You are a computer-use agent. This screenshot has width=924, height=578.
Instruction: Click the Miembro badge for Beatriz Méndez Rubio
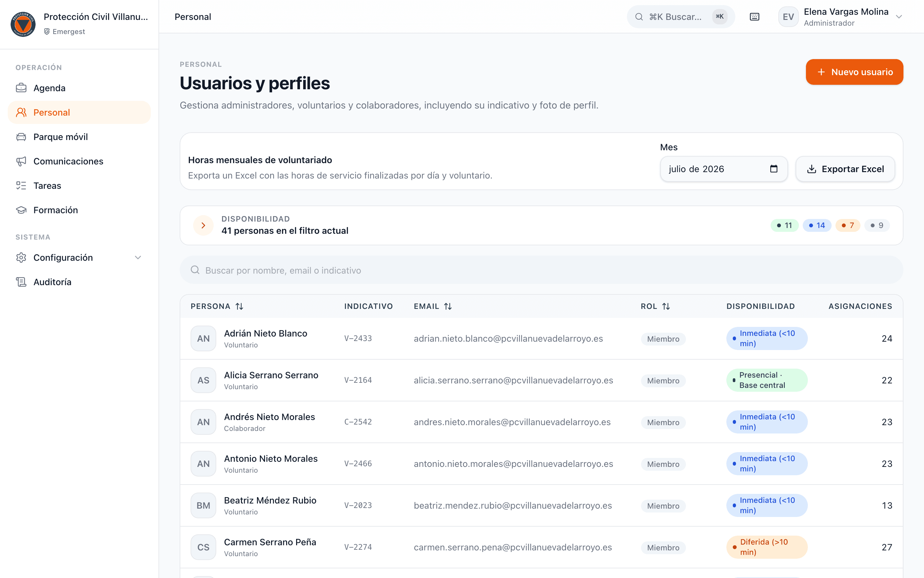tap(663, 506)
